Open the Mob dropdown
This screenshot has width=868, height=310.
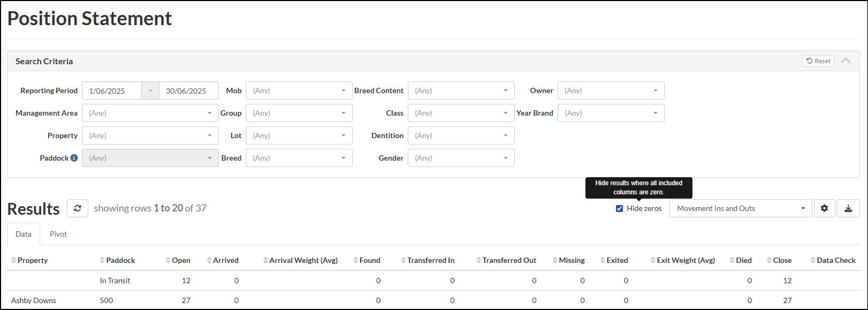coord(299,90)
